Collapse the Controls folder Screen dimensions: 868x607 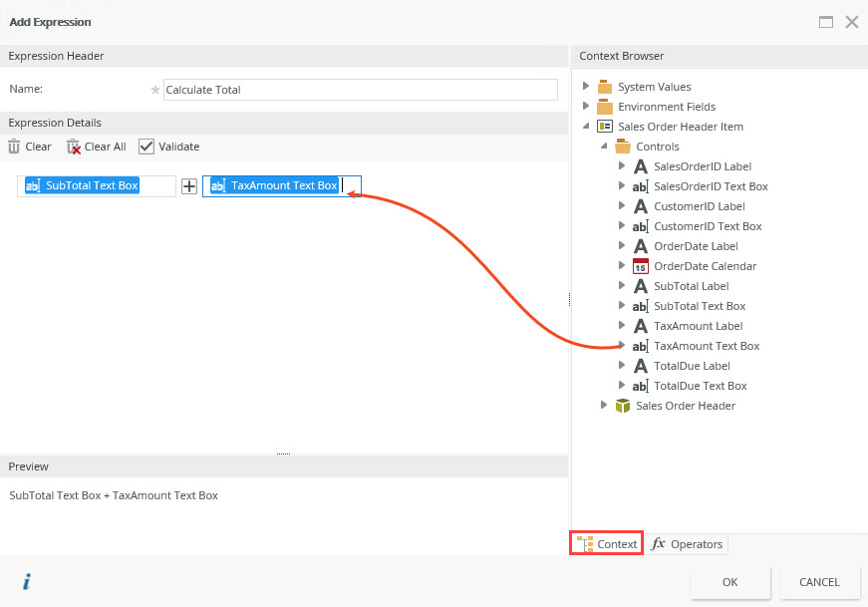(604, 147)
